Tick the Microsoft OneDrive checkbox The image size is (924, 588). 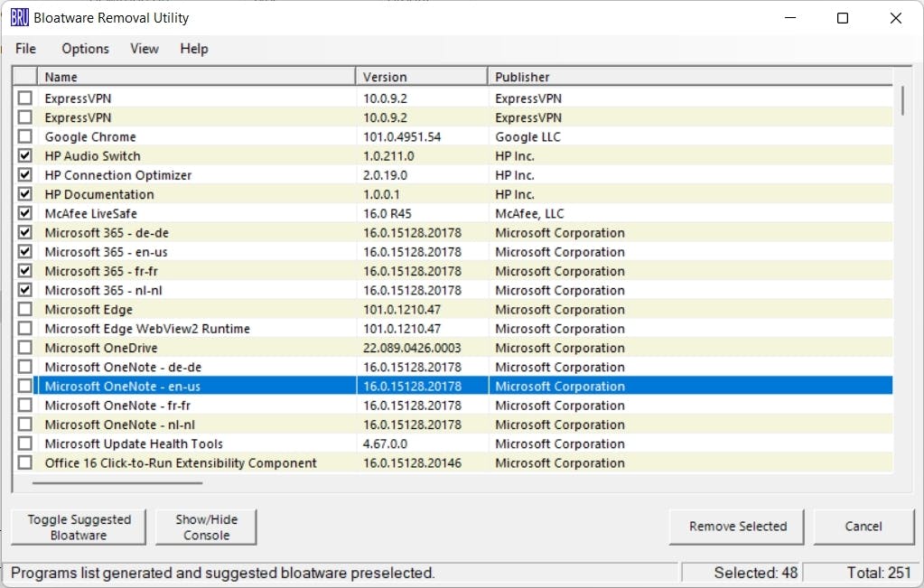[x=25, y=348]
